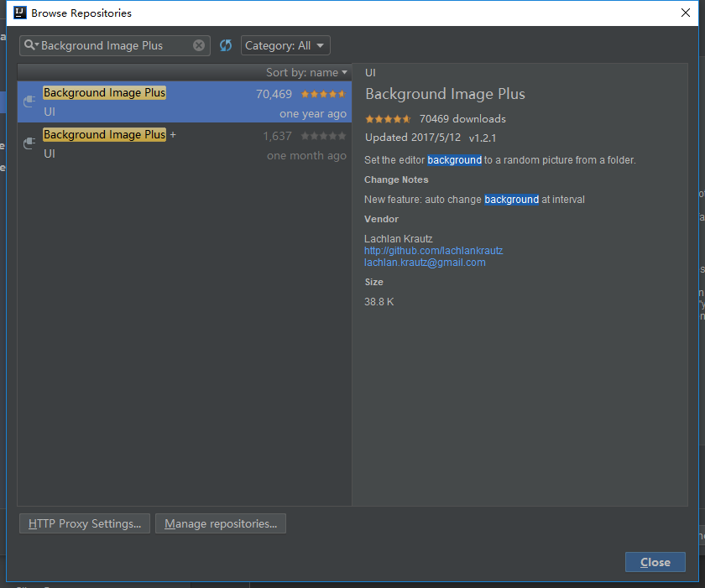Screen dimensions: 705x588
Task: Click star rating beside 70469 downloads
Action: 388,119
